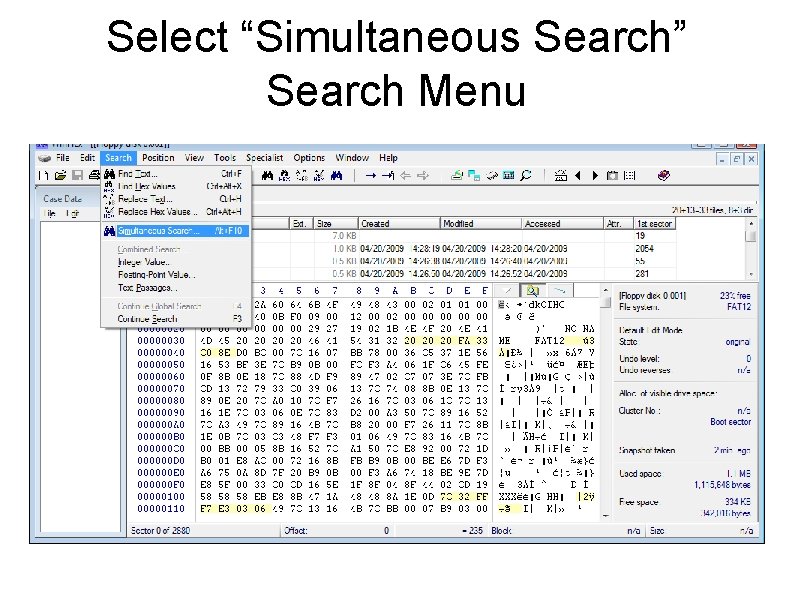The image size is (794, 596).
Task: Click the list-view icon before the Help book
Action: tap(629, 176)
